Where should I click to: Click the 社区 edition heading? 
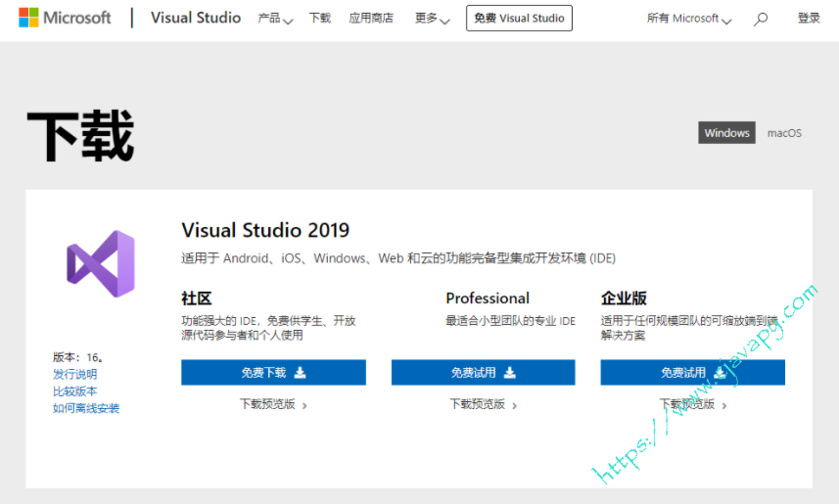click(x=197, y=298)
